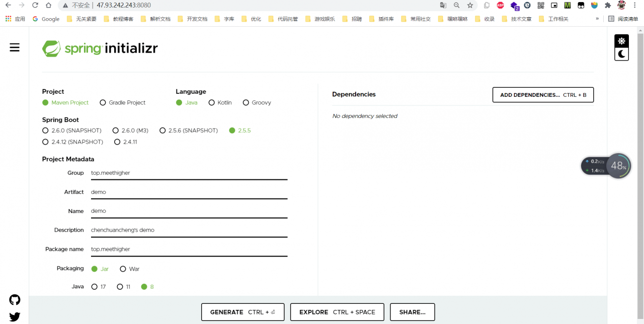Image resolution: width=644 pixels, height=324 pixels.
Task: Click the EXPLORE button
Action: tap(337, 312)
